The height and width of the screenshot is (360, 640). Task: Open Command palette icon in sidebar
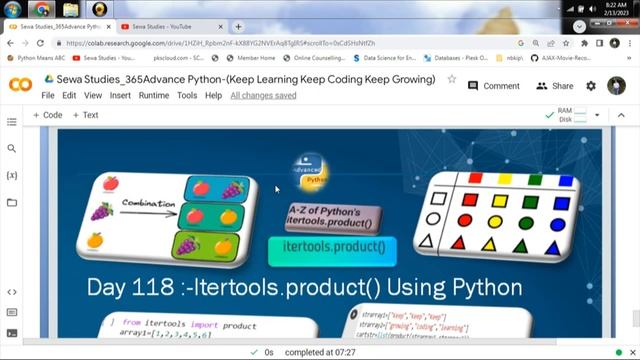pos(12,312)
